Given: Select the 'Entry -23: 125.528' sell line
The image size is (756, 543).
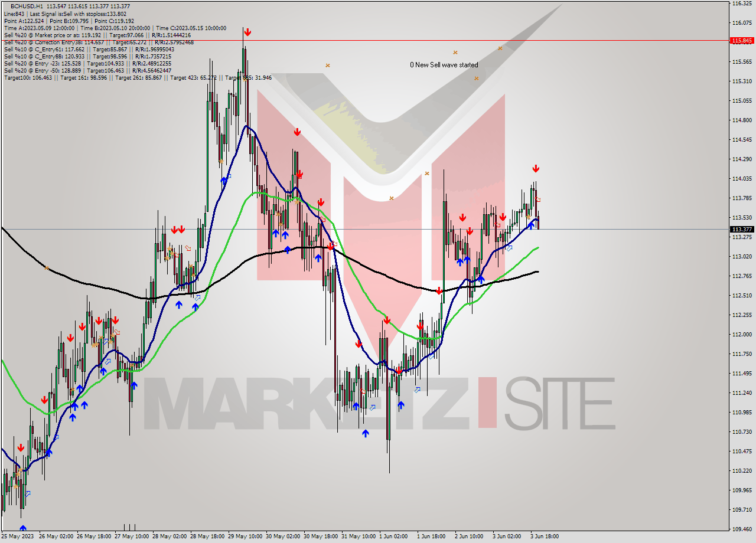Looking at the screenshot, I should pyautogui.click(x=87, y=63).
